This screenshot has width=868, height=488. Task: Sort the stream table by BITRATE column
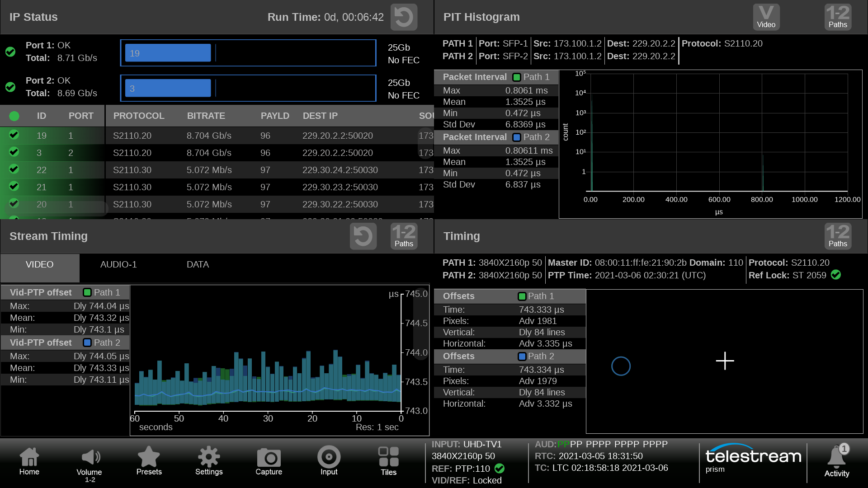pyautogui.click(x=206, y=116)
